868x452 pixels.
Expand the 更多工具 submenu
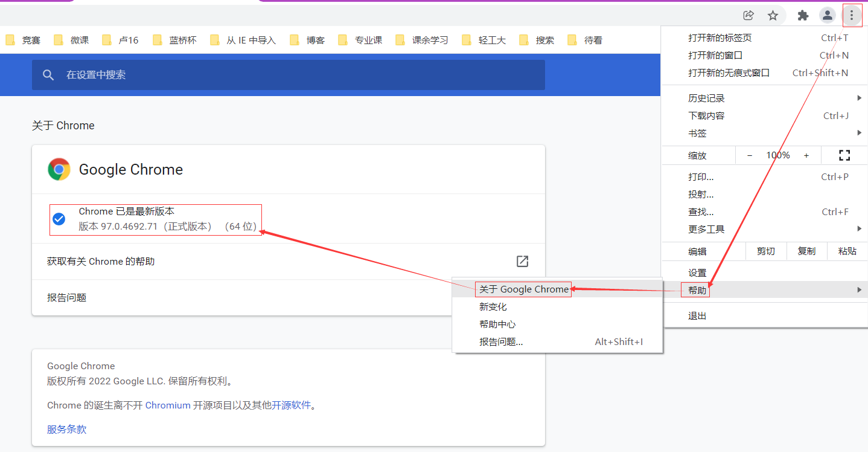[764, 229]
